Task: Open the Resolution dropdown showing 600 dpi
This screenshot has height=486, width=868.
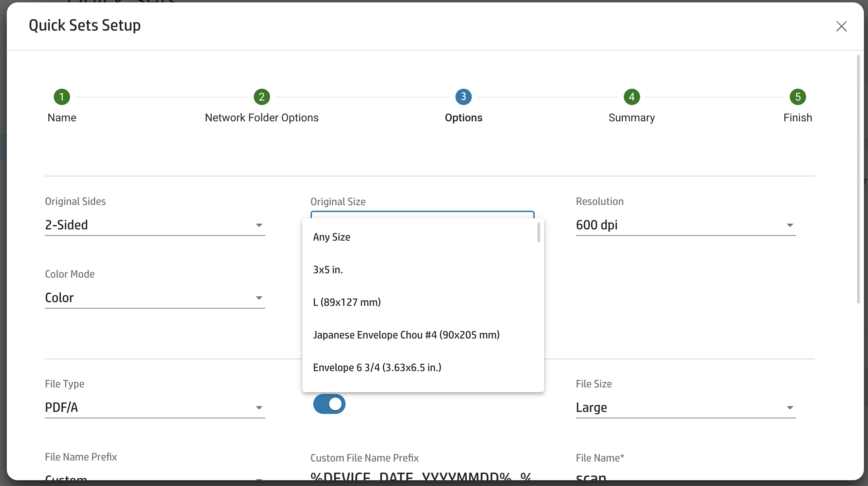Action: tap(790, 225)
